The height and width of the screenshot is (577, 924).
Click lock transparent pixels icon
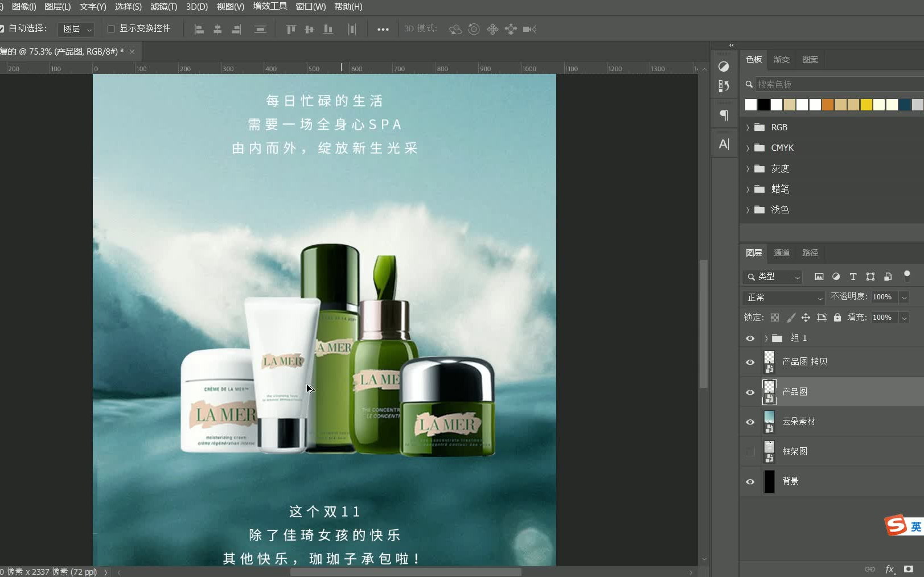(775, 318)
